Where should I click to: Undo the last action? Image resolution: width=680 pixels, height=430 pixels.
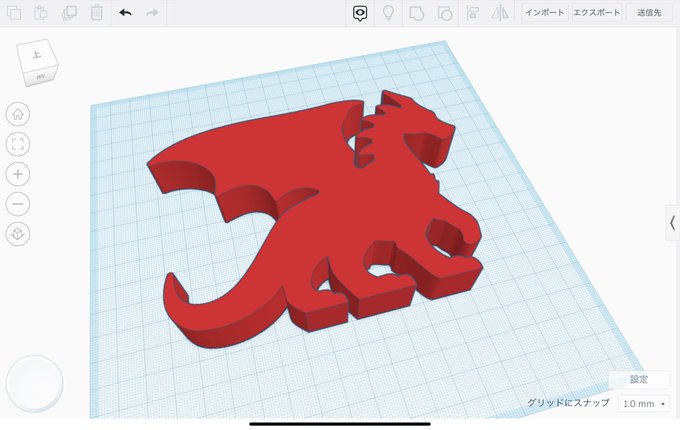coord(125,13)
